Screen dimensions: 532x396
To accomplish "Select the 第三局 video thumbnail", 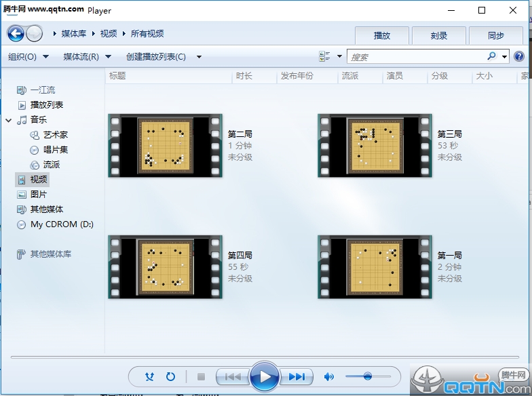I will [x=375, y=146].
